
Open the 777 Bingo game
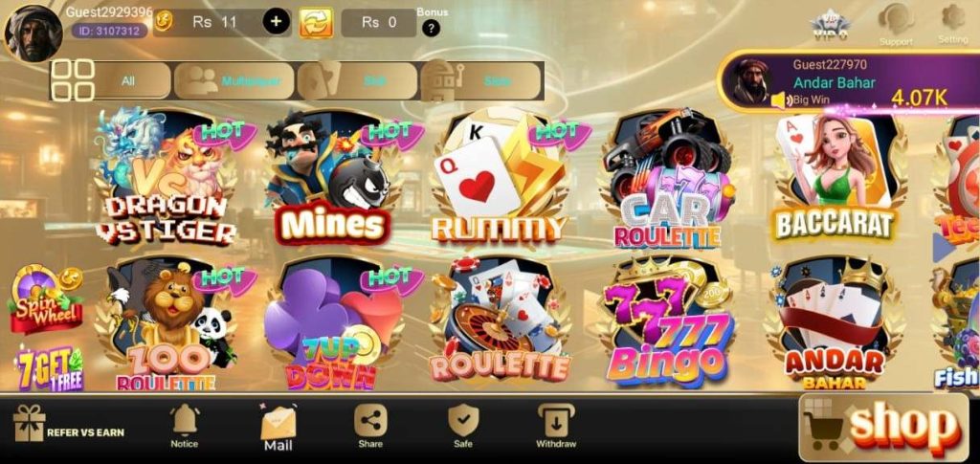pyautogui.click(x=666, y=322)
